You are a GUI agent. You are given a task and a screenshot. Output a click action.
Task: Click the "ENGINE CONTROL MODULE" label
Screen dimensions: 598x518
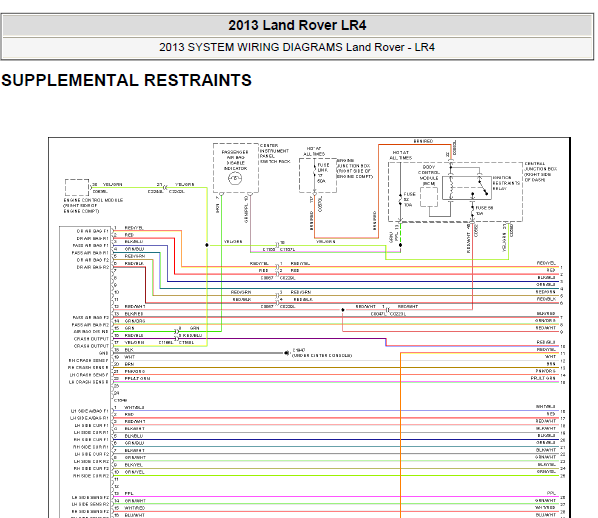coord(93,200)
